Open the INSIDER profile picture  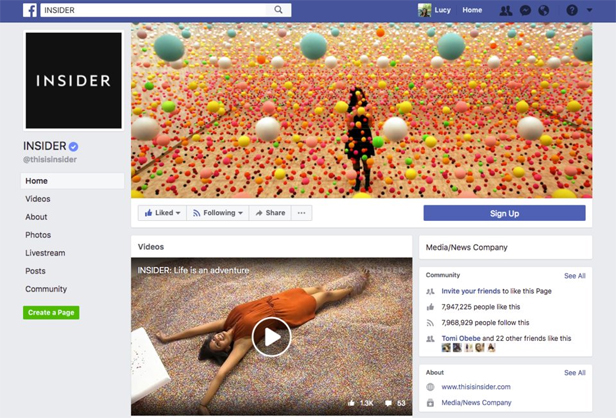coord(73,81)
